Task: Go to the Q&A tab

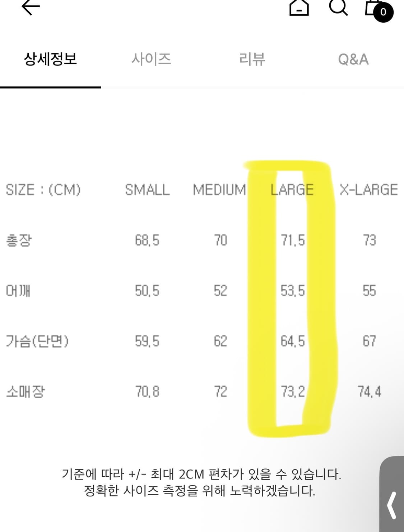Action: click(x=353, y=59)
